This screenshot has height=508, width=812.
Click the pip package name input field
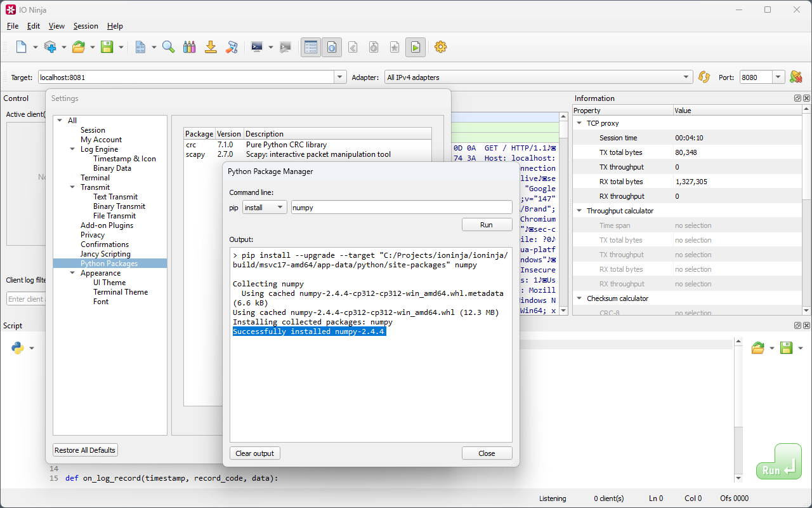click(x=401, y=208)
